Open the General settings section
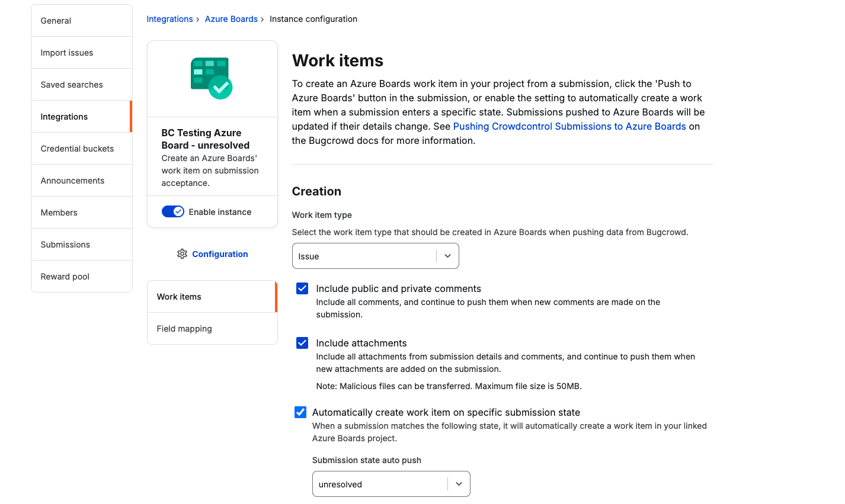 (56, 21)
